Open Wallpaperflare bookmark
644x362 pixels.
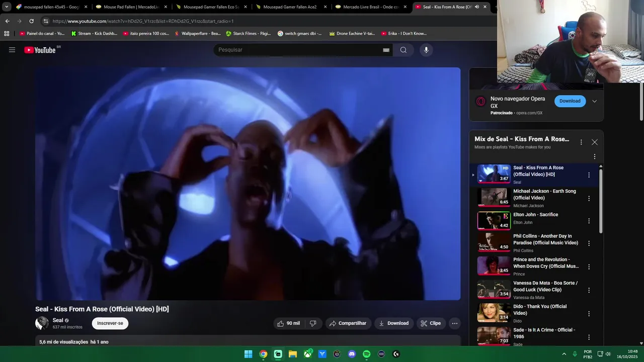pos(197,34)
